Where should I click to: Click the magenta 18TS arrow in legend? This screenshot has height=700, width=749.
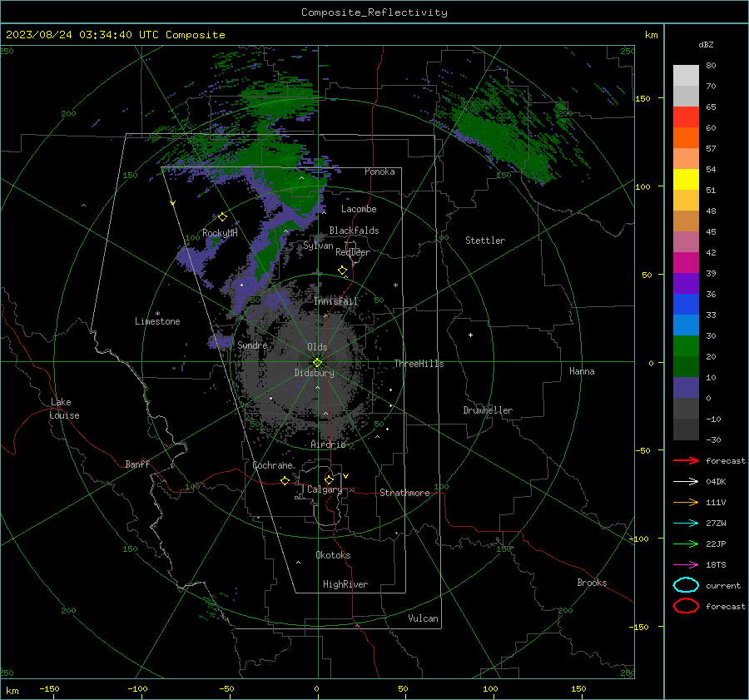click(x=686, y=565)
